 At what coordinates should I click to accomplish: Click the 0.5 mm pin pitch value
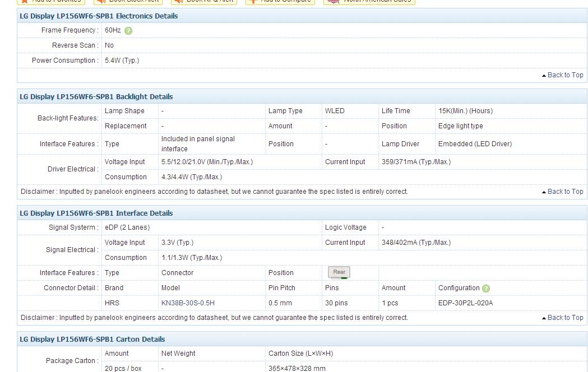click(280, 303)
